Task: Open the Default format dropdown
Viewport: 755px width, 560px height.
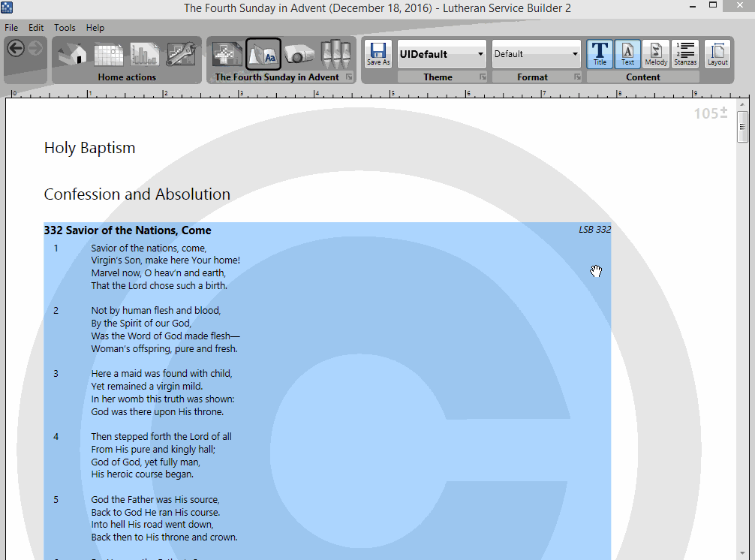Action: point(536,54)
